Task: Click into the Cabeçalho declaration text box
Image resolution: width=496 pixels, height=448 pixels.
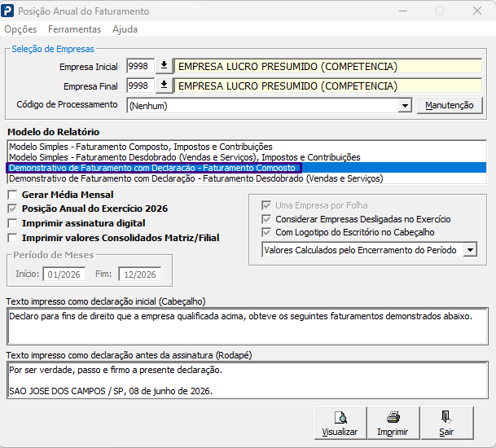Action: click(248, 326)
